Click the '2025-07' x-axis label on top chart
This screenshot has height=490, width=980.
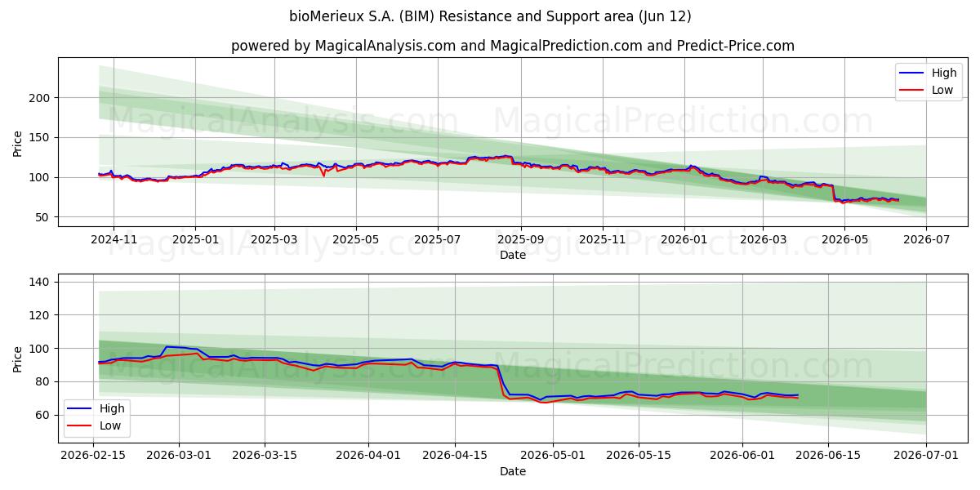click(x=438, y=240)
